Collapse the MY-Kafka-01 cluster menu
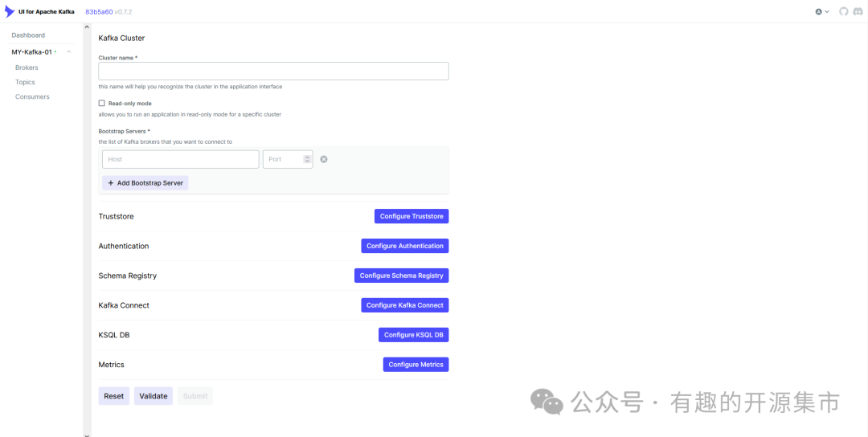This screenshot has width=868, height=437. 68,52
